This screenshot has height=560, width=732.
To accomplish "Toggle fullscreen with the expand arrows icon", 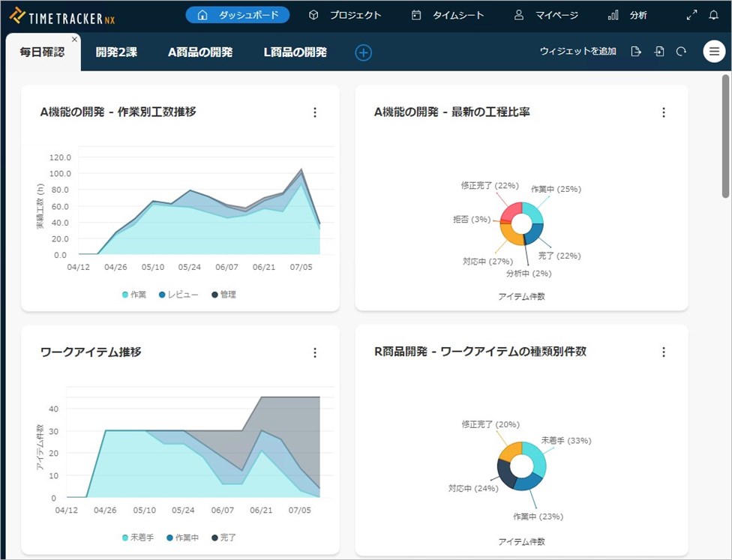I will point(691,15).
